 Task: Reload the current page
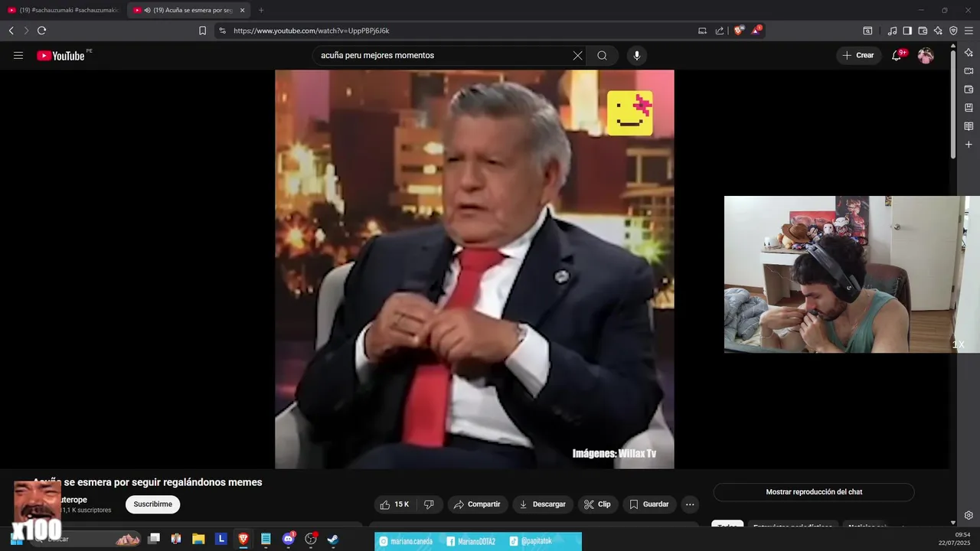41,31
